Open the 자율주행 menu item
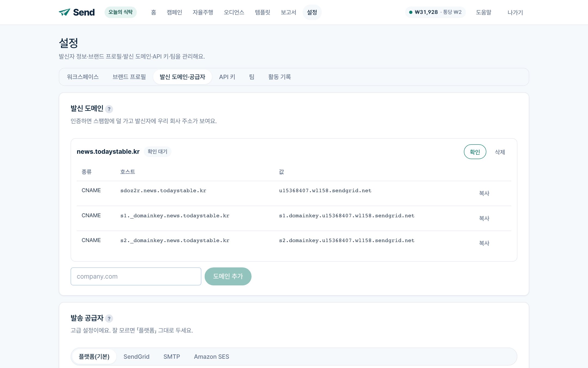This screenshot has height=368, width=588. (x=203, y=12)
